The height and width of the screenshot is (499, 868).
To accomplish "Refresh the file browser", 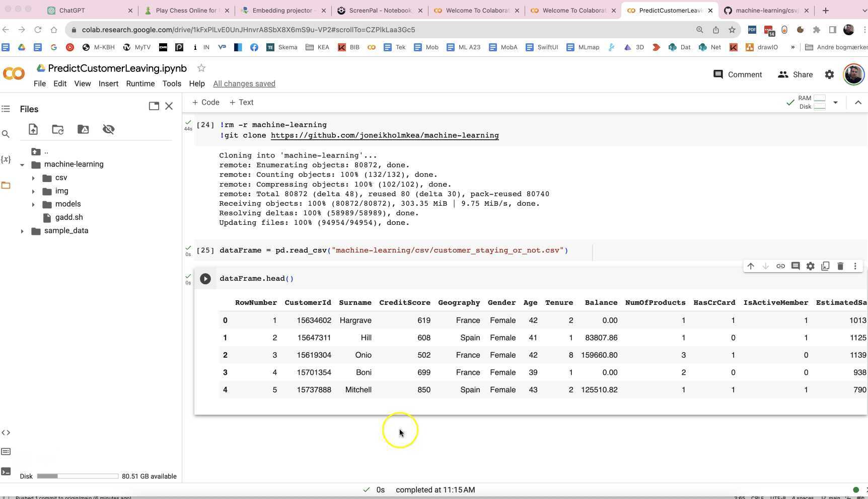I will coord(57,129).
